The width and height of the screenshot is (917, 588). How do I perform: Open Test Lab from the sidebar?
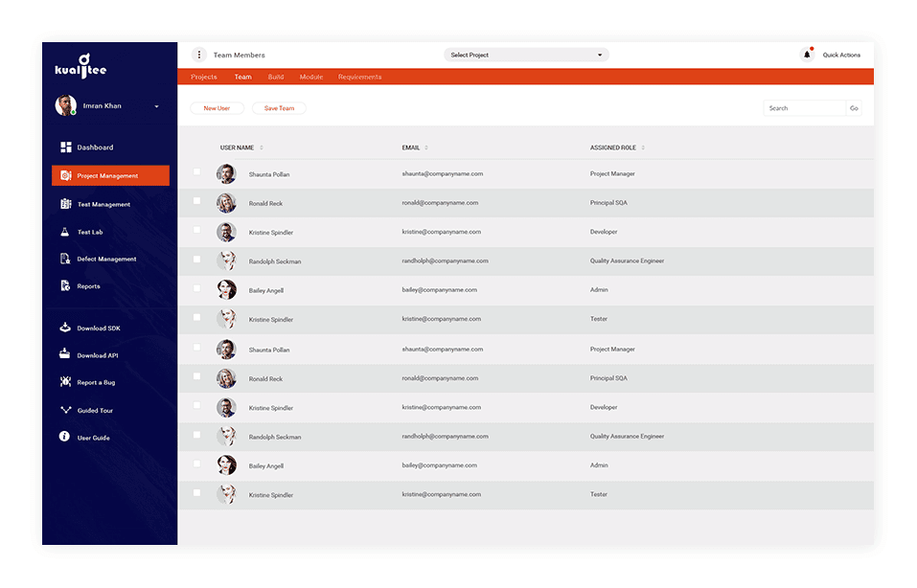tap(90, 232)
